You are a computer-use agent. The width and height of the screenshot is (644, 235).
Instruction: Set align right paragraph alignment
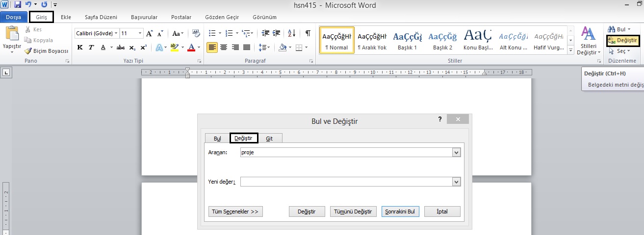coord(235,47)
